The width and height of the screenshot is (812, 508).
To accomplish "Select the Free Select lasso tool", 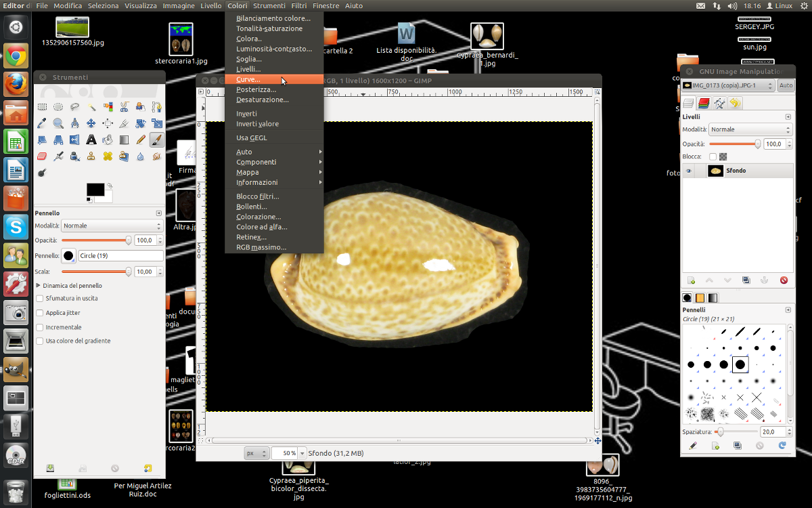I will click(74, 107).
